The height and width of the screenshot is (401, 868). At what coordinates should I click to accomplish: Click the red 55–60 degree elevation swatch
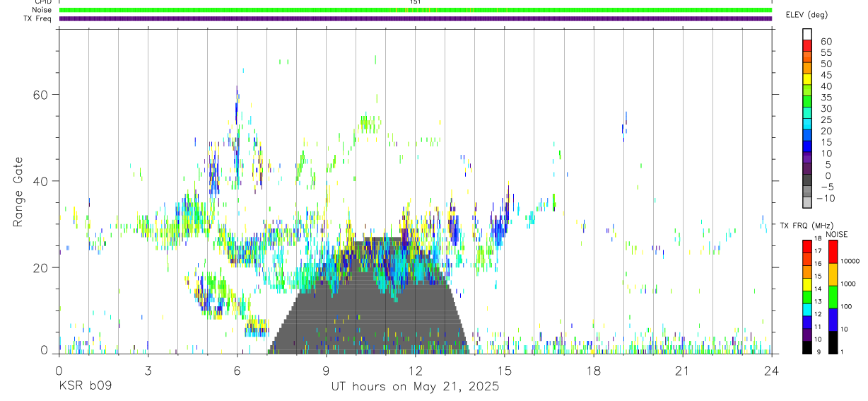pos(807,47)
